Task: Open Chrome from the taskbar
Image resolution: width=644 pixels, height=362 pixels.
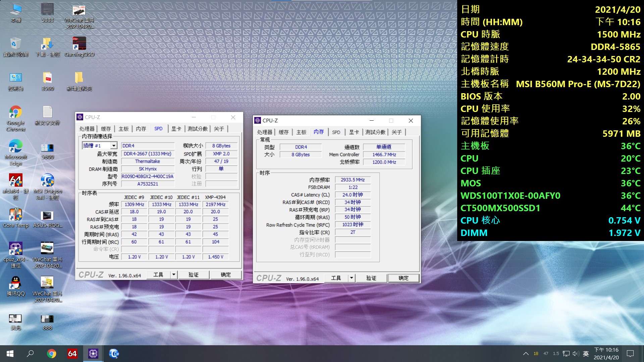Action: 51,354
